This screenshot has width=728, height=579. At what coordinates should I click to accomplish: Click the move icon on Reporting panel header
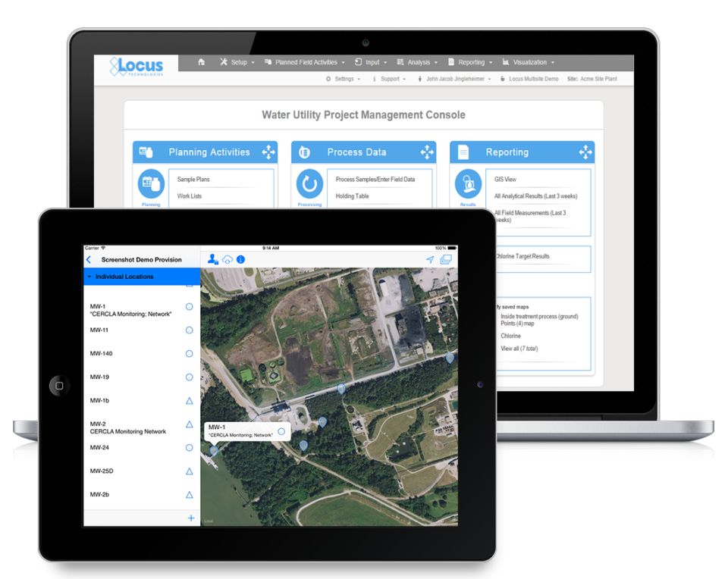point(586,152)
